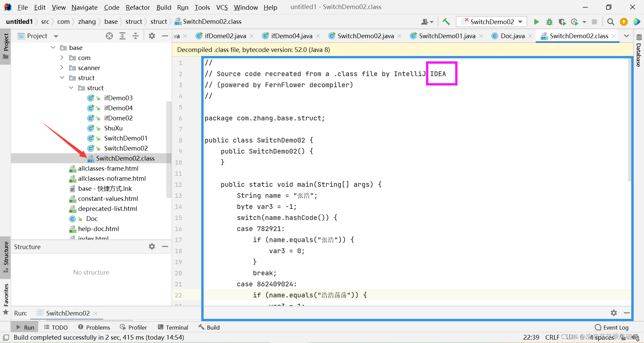Screen dimensions: 644x343
Task: Collapse the inner struct folder
Action: click(71, 88)
